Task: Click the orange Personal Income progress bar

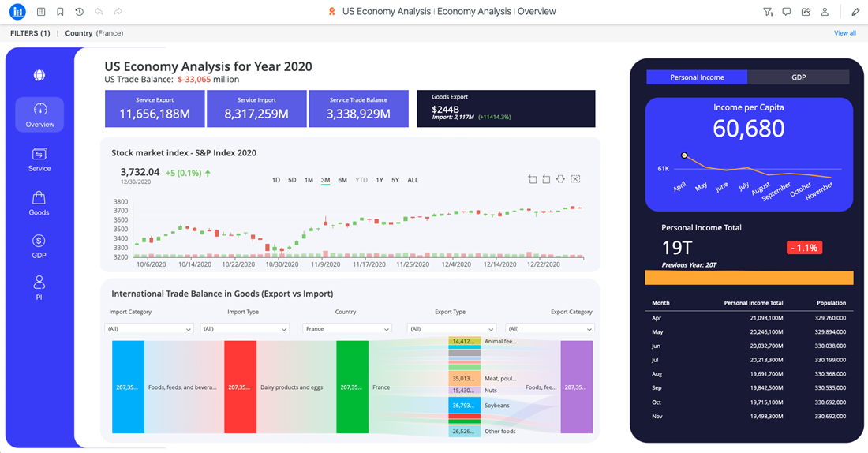Action: click(x=749, y=278)
